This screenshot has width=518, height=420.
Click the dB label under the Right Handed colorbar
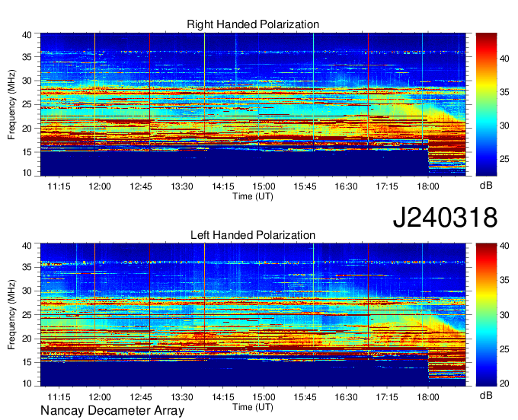coord(486,185)
